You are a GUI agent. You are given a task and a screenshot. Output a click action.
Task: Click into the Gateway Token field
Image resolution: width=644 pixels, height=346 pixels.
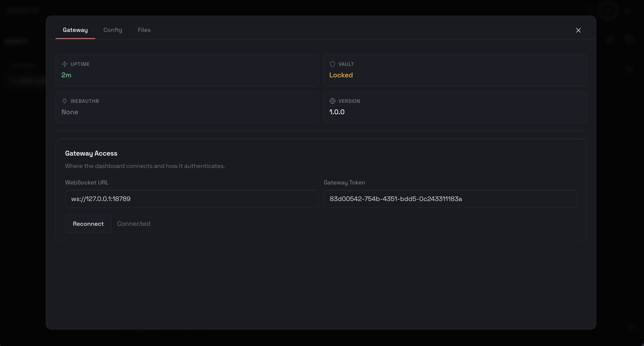coord(450,199)
